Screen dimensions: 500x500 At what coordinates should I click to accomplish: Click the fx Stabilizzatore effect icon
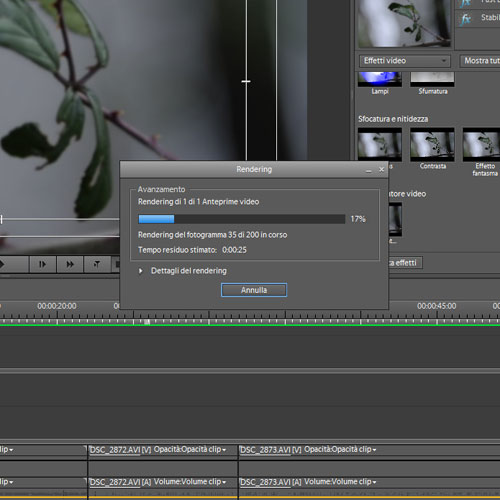[466, 19]
